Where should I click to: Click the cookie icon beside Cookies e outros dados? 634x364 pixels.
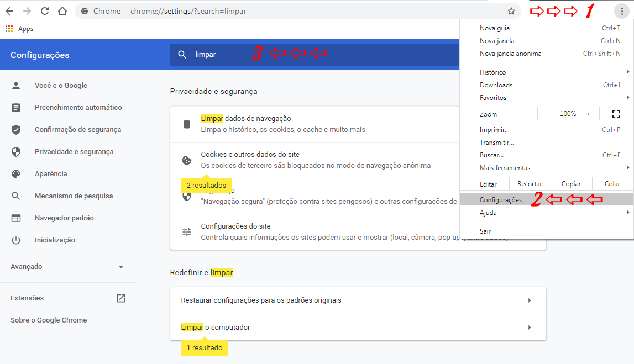(x=187, y=160)
